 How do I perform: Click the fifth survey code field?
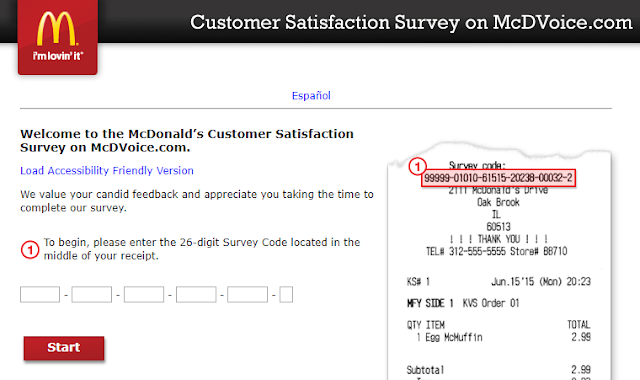pyautogui.click(x=248, y=294)
